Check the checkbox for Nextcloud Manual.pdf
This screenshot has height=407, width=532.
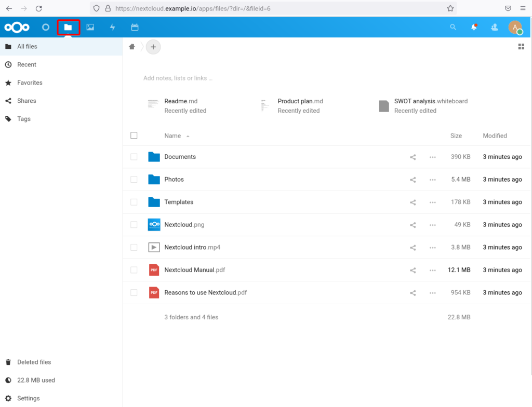(134, 269)
